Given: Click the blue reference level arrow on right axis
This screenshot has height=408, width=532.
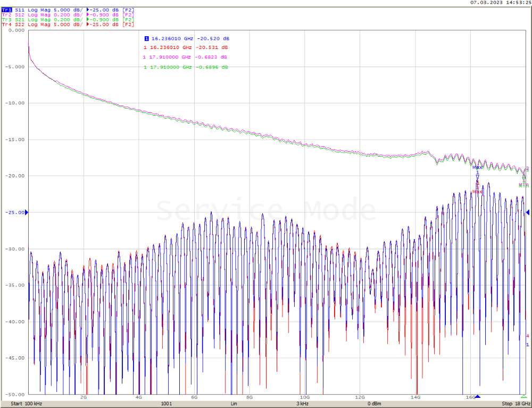Looking at the screenshot, I should coord(528,213).
